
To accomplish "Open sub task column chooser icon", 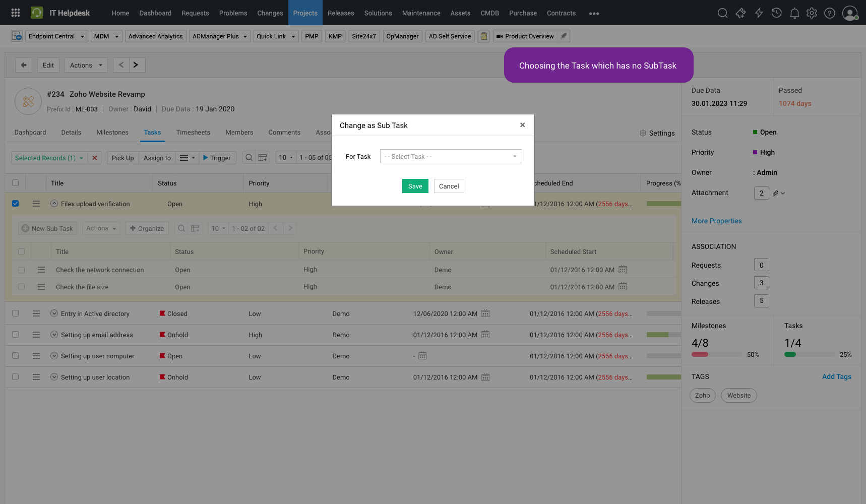I will click(x=195, y=228).
